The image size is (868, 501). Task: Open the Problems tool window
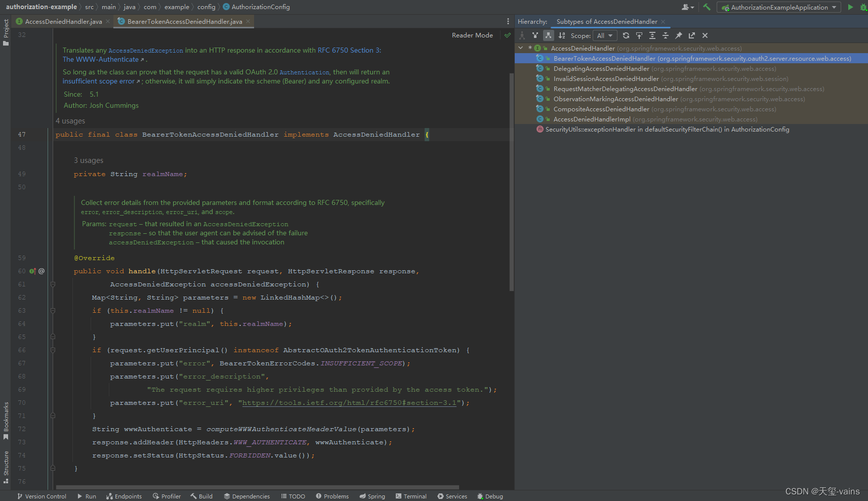tap(332, 496)
